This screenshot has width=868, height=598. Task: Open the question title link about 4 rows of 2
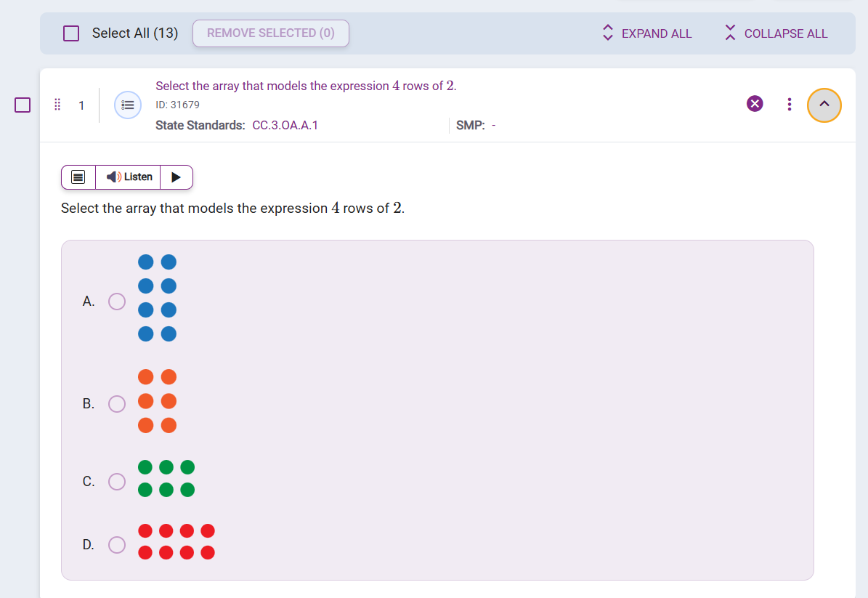click(x=305, y=86)
